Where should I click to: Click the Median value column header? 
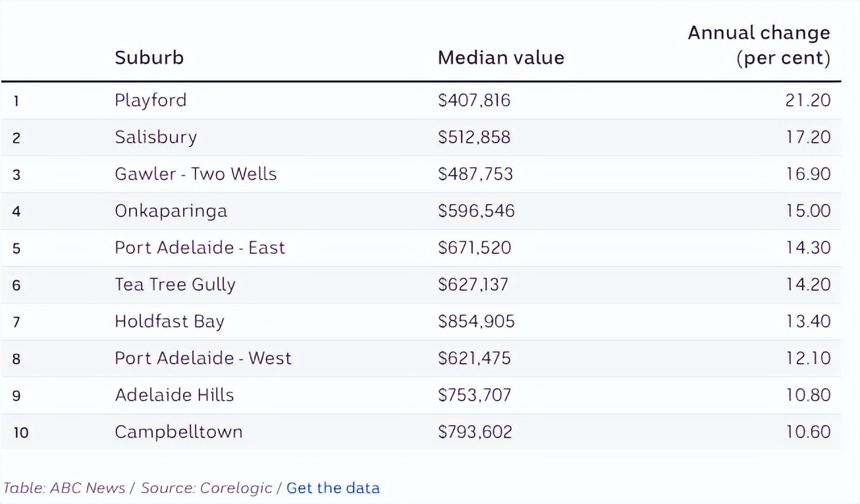(x=500, y=57)
